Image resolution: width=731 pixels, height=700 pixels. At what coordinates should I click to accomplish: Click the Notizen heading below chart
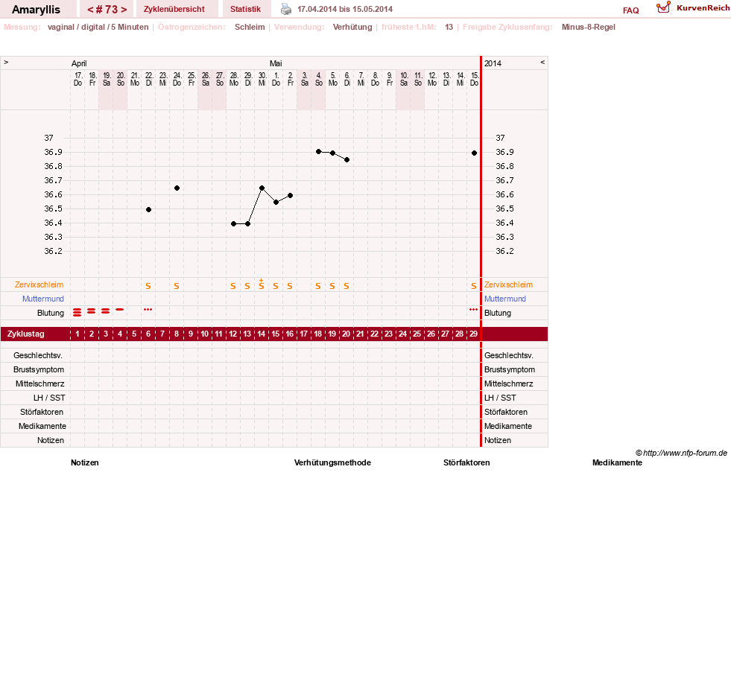(85, 462)
